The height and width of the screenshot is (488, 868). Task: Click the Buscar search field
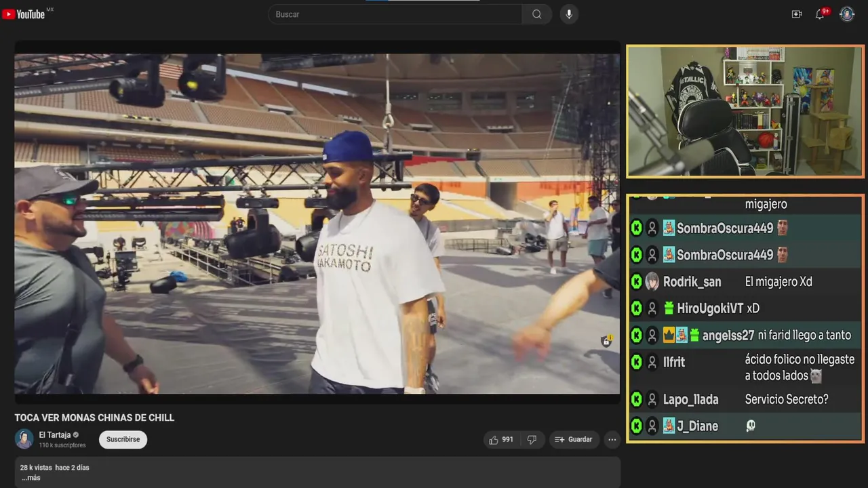tap(395, 14)
